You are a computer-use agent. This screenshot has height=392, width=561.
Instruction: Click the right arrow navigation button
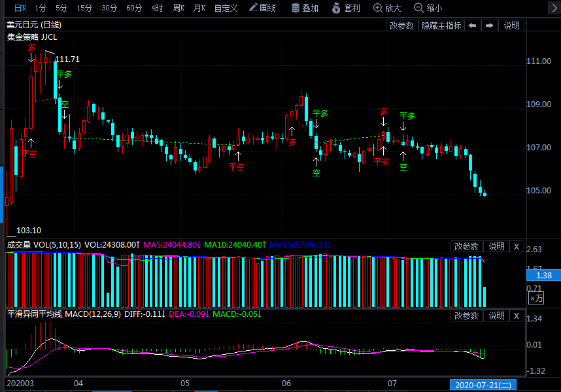click(488, 25)
